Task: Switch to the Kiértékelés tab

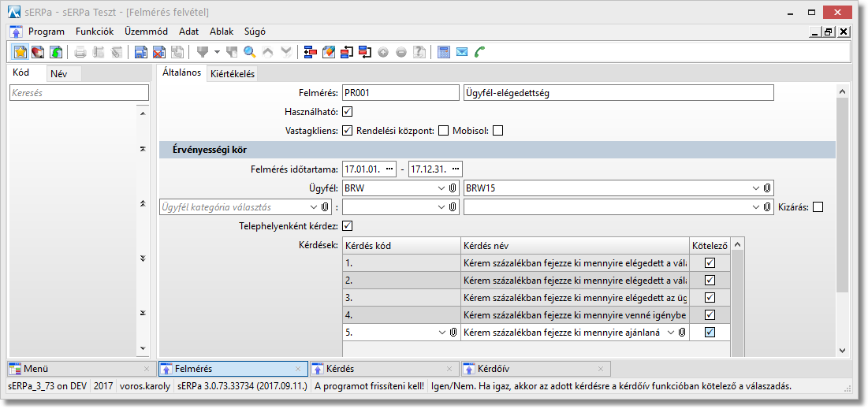Action: (232, 74)
